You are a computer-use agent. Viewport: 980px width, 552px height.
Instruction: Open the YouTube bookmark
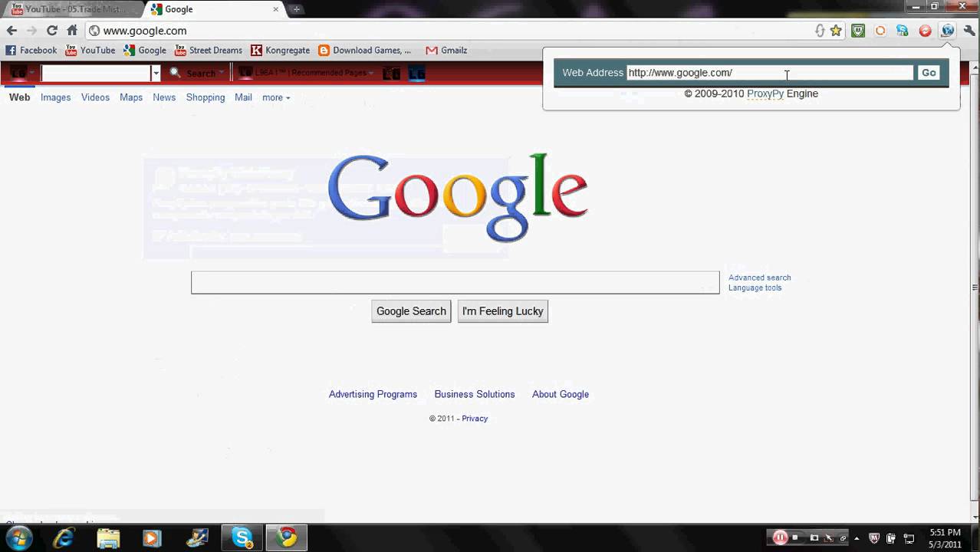[x=90, y=50]
